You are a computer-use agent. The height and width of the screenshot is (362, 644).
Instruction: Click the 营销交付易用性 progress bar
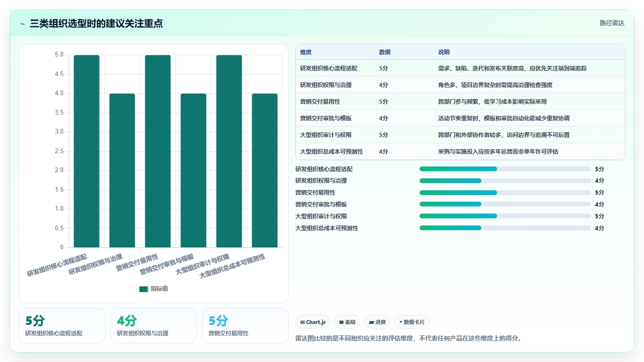(505, 193)
